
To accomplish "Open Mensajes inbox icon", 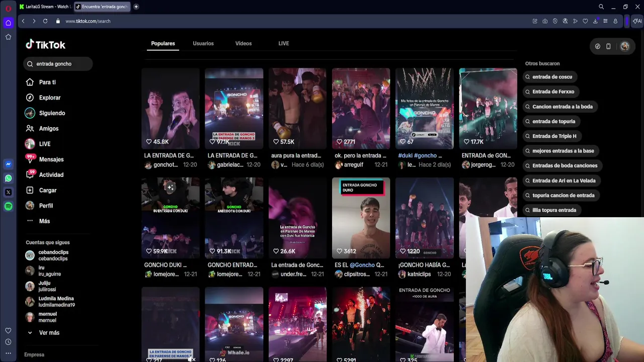I will [30, 159].
